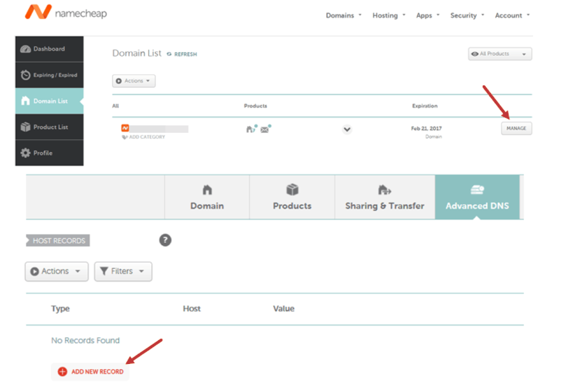Viewport: 561px width, 392px height.
Task: Open the Actions dropdown under Host Records
Action: pyautogui.click(x=57, y=271)
